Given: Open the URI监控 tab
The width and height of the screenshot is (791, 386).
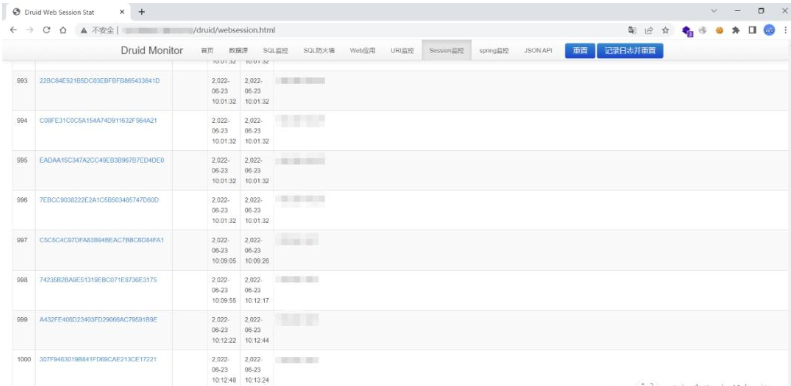Looking at the screenshot, I should 402,50.
